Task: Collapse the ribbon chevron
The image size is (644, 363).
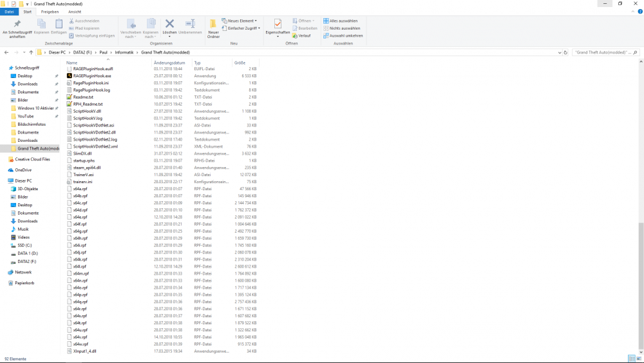Action: coord(633,12)
